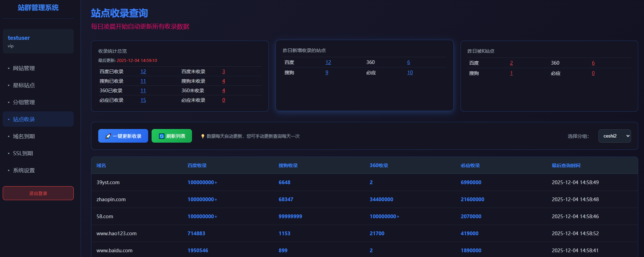Click the lightbulb tip icon
This screenshot has width=644, height=257.
point(203,136)
